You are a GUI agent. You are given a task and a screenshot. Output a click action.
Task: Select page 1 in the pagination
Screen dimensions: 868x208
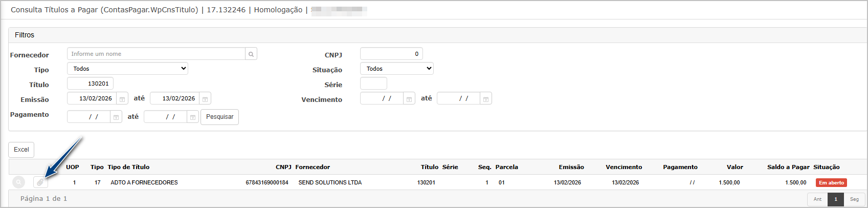click(836, 199)
